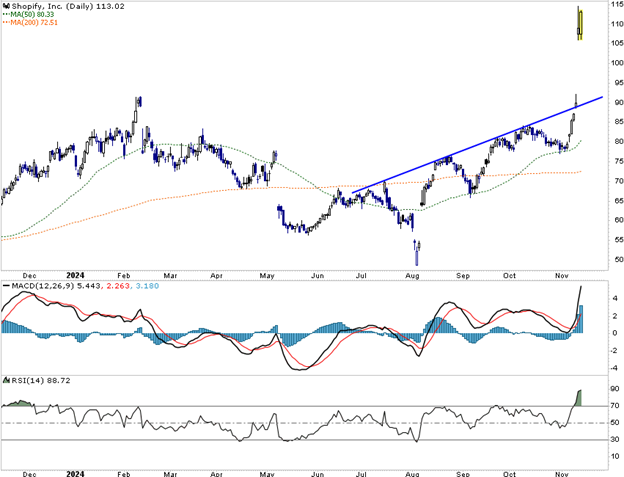Click the August low candle near 50

coord(415,255)
